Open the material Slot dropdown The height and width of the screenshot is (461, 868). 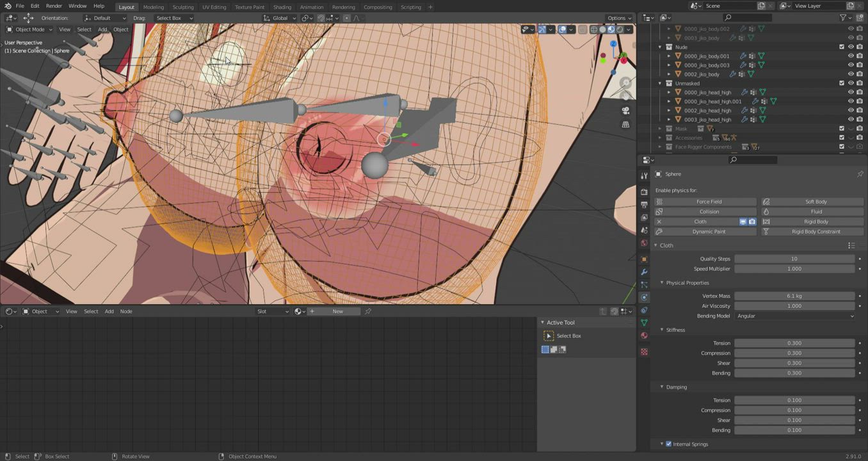[273, 311]
